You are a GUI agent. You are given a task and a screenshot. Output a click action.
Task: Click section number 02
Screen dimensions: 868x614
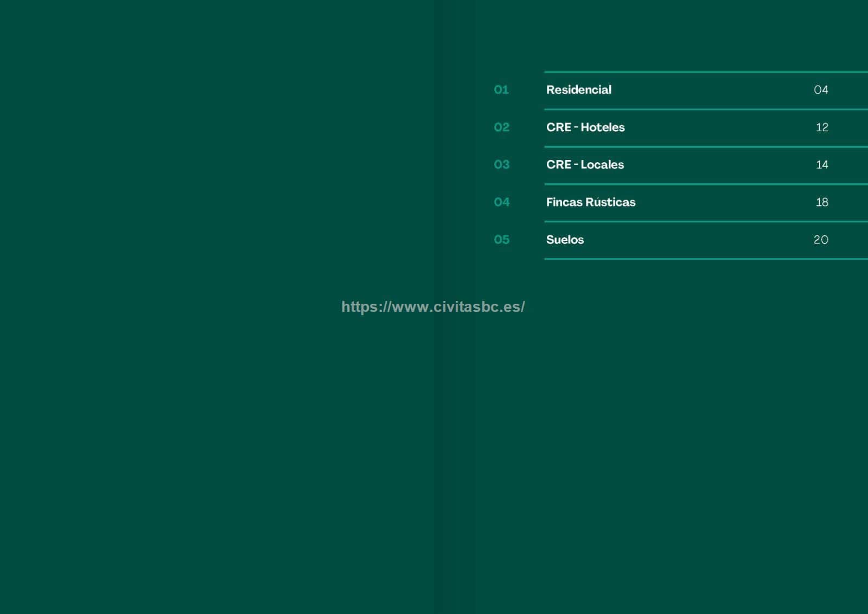click(x=501, y=127)
